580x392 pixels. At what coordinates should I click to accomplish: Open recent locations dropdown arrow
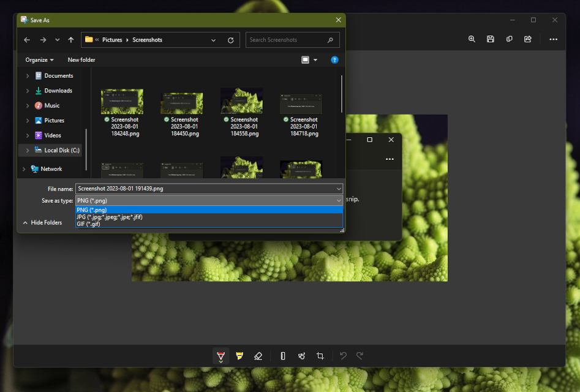(x=58, y=40)
